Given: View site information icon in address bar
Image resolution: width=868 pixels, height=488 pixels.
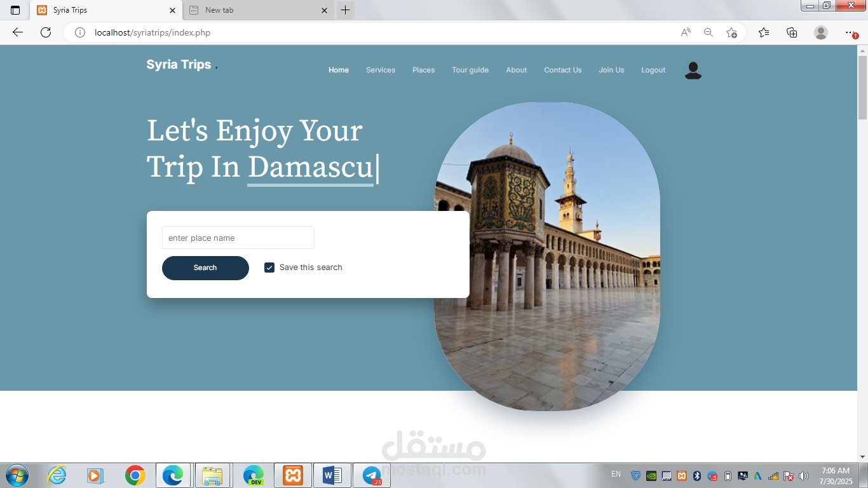Looking at the screenshot, I should tap(80, 32).
